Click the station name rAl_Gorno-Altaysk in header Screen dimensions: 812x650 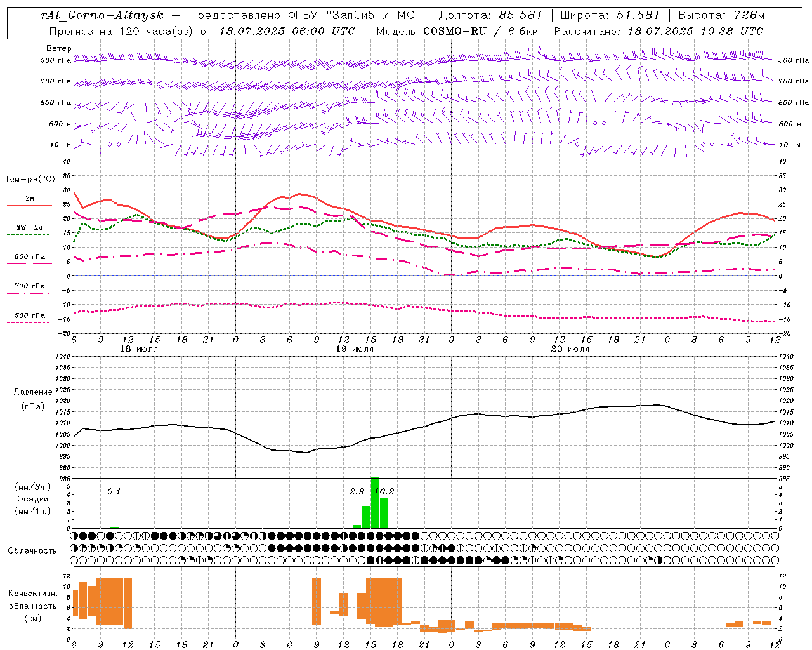tap(101, 15)
